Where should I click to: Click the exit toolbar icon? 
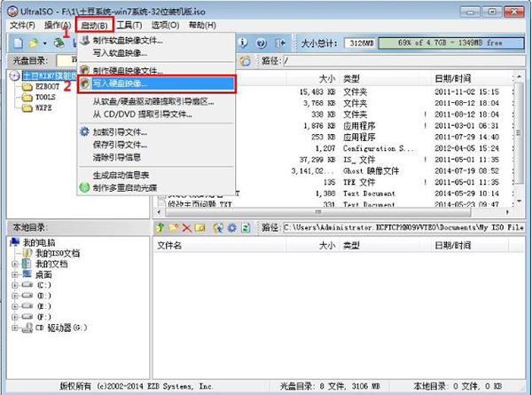[280, 43]
